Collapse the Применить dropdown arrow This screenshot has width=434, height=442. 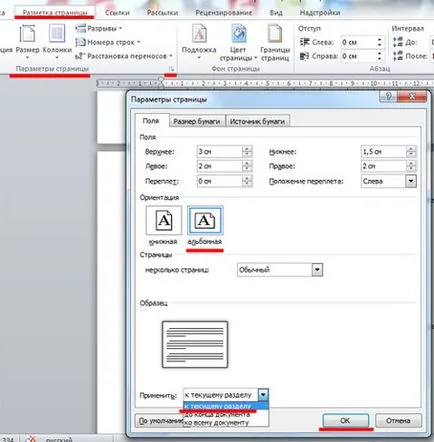coord(263,395)
